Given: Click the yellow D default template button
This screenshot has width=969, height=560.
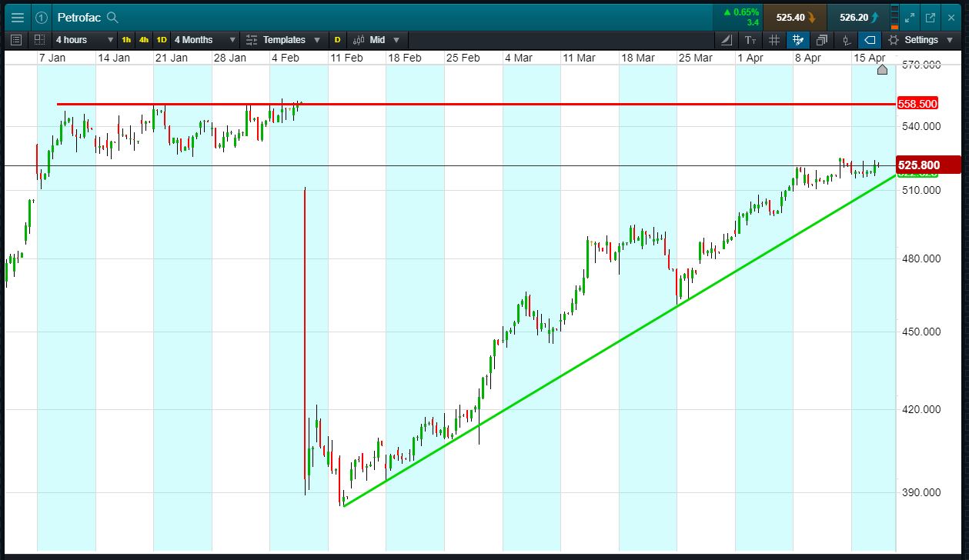Looking at the screenshot, I should pyautogui.click(x=337, y=40).
